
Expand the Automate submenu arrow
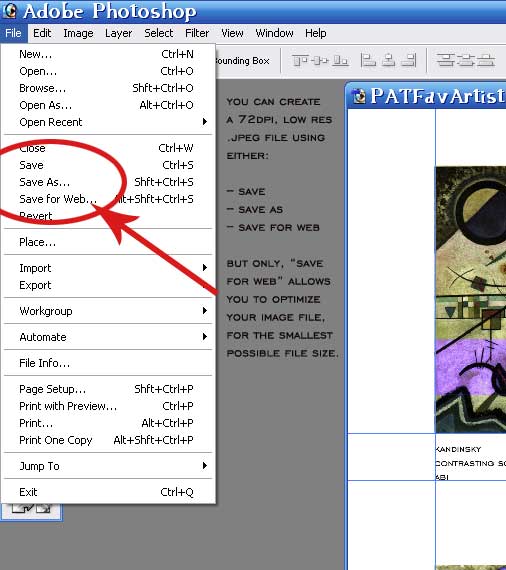pos(205,337)
